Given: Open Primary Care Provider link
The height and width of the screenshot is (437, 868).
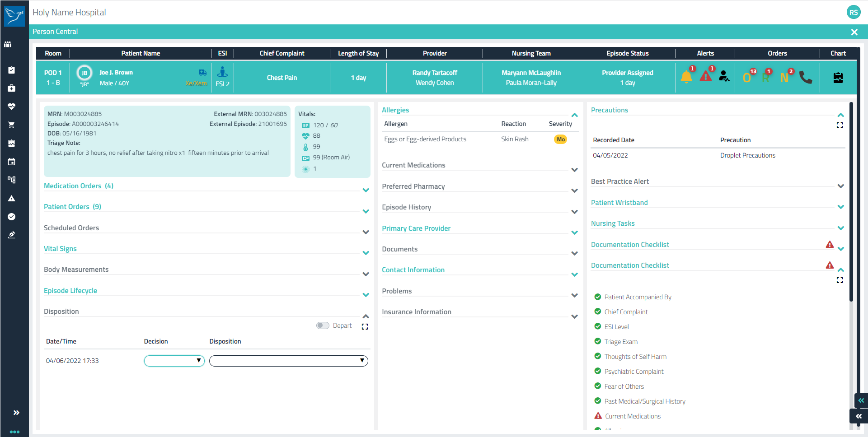Looking at the screenshot, I should tap(416, 228).
